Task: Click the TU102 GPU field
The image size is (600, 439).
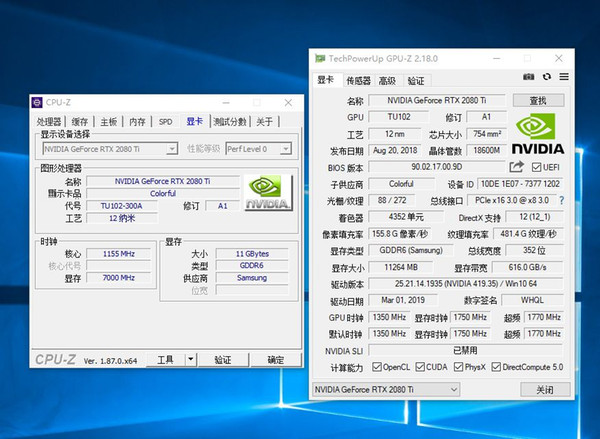Action: (x=399, y=117)
